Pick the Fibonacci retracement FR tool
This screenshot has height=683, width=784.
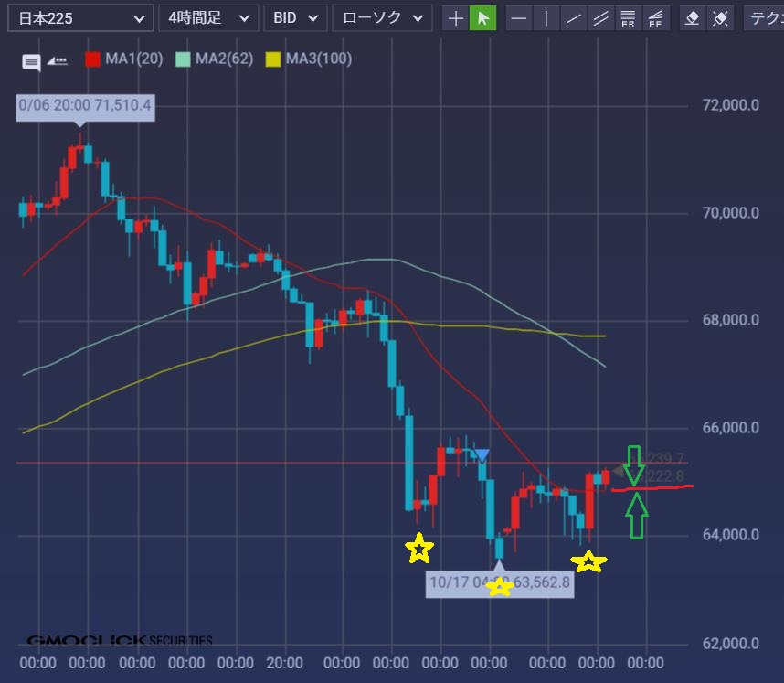628,18
